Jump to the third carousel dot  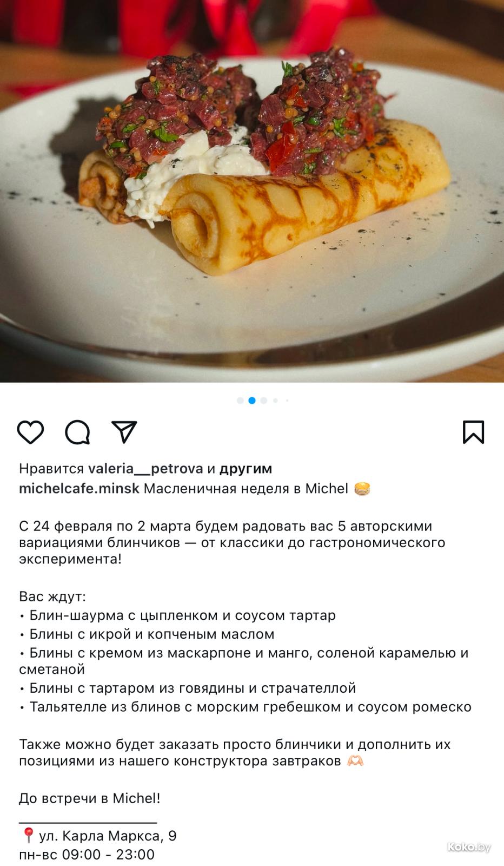pyautogui.click(x=264, y=401)
